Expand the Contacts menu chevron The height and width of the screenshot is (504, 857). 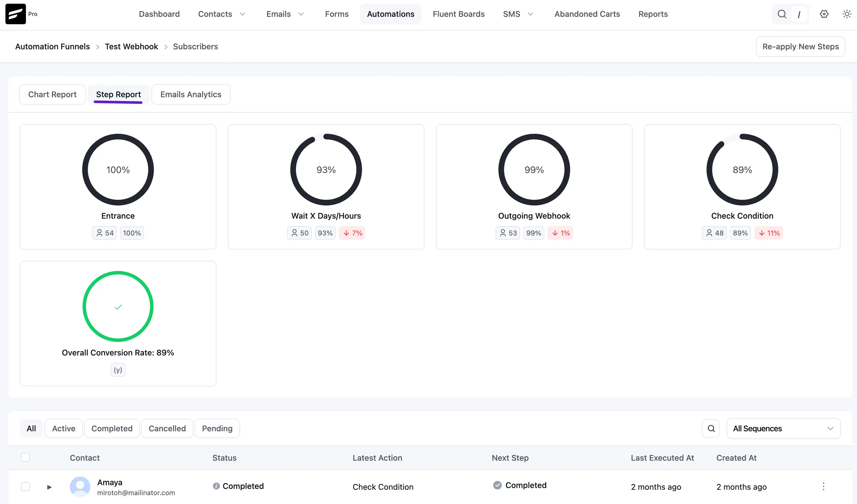(243, 14)
